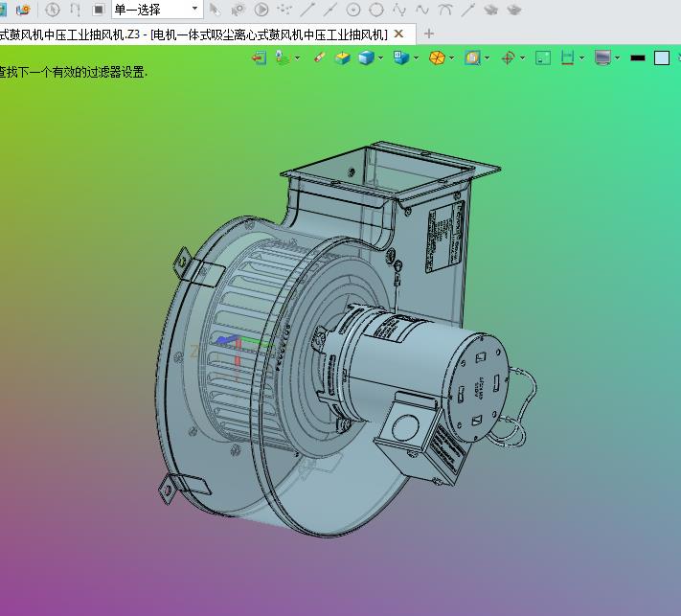Click the black line color swatch
Viewport: 681px width, 616px height.
pyautogui.click(x=638, y=57)
